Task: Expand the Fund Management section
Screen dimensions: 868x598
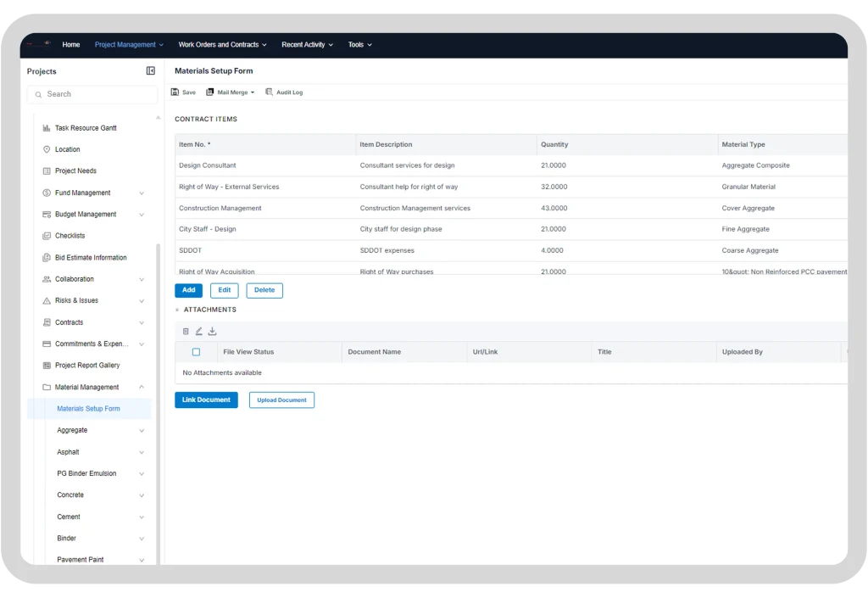Action: [142, 193]
